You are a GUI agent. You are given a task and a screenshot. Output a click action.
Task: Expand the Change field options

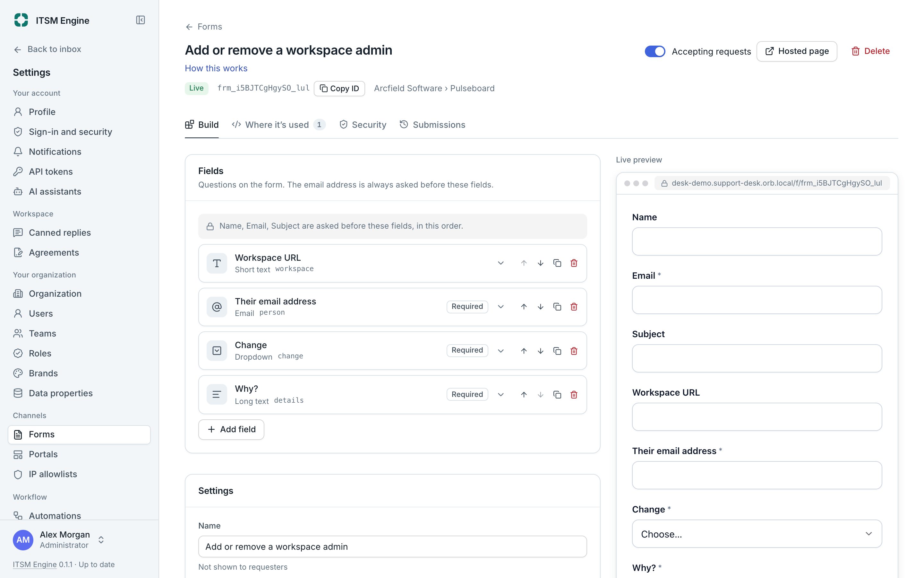pyautogui.click(x=501, y=351)
